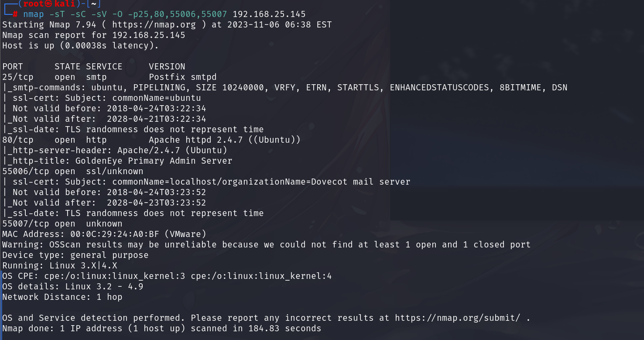
Task: Click the STARTTLS entry in smtp-commands
Action: click(361, 88)
